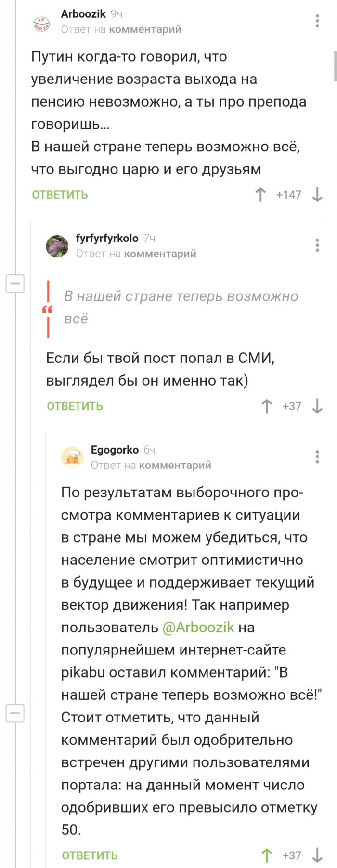Image resolution: width=337 pixels, height=868 pixels.
Task: Collapse fyrfyrfyrkolo's comment thread
Action: (15, 283)
